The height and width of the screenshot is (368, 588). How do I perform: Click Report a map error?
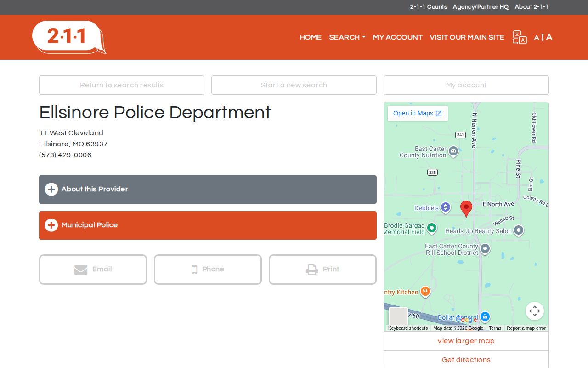(526, 328)
